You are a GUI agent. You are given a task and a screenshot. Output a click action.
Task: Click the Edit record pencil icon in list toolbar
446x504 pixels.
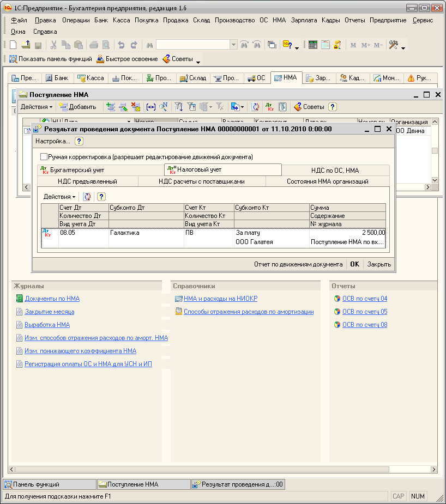click(123, 107)
